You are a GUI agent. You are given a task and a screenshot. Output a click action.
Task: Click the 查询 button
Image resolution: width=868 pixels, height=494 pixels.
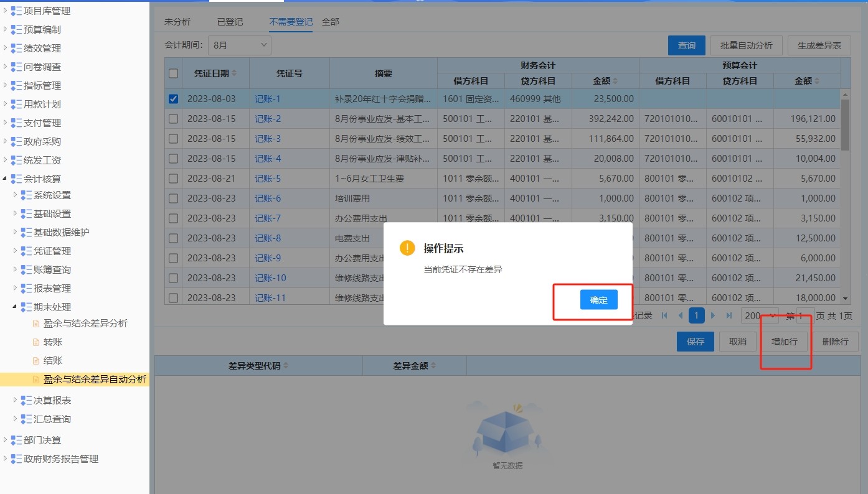(687, 45)
